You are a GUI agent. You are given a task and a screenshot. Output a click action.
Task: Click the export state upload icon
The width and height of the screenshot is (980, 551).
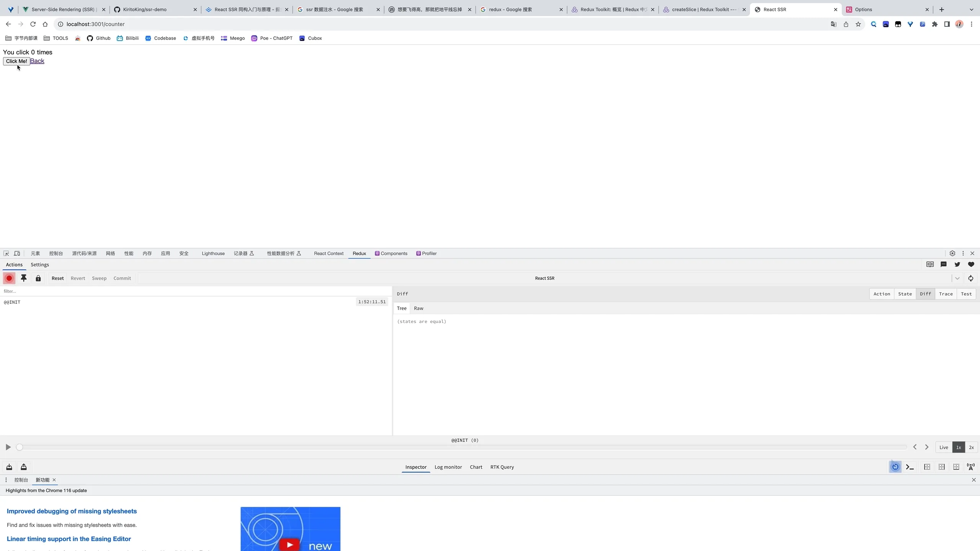pos(24,467)
